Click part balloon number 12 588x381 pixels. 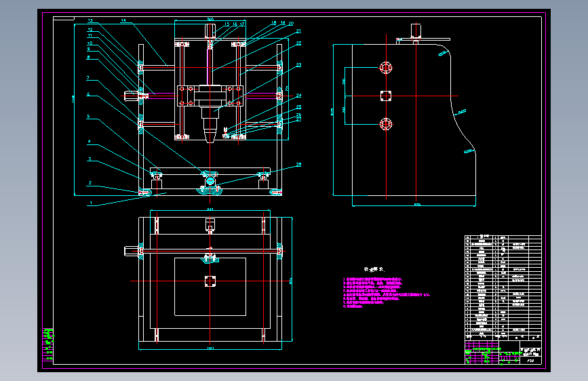point(90,29)
